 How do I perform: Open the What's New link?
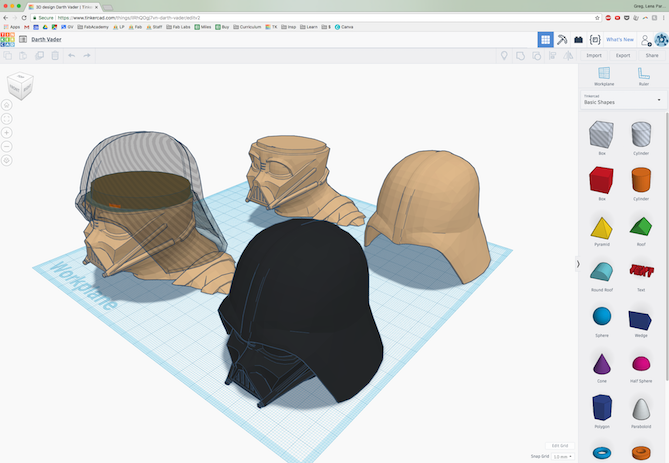point(620,40)
